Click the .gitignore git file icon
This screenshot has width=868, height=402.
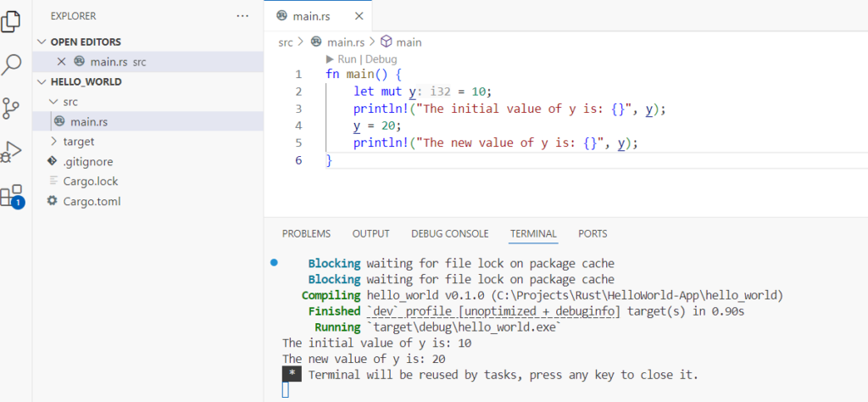point(53,161)
